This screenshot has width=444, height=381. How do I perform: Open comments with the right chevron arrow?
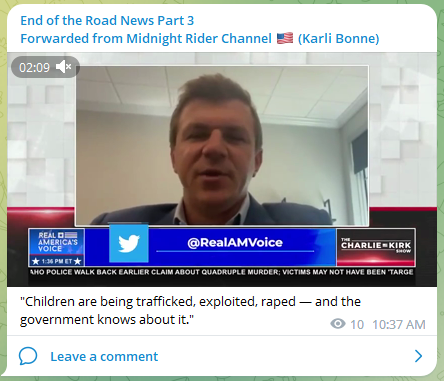[419, 356]
